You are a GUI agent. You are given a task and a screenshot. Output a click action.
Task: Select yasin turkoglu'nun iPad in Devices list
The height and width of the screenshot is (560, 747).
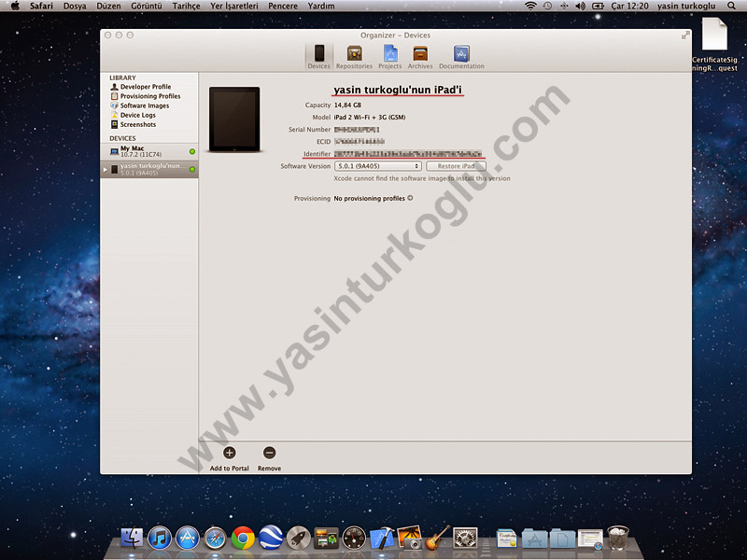149,169
